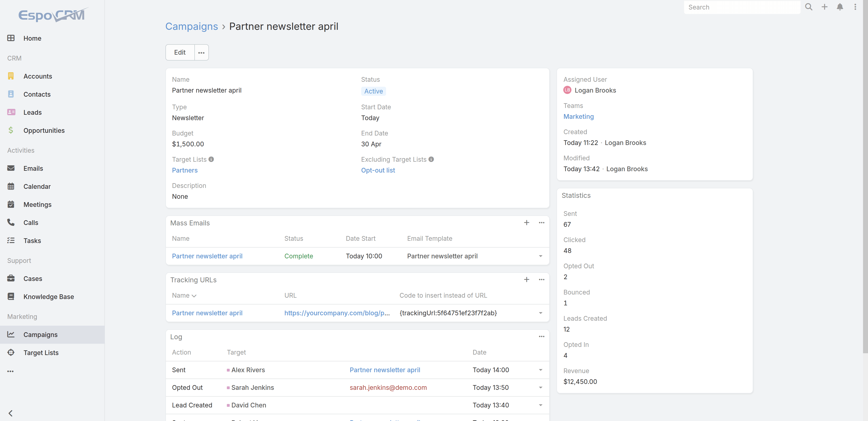Expand row menu for mass email row
This screenshot has height=421, width=868.
[x=540, y=256]
